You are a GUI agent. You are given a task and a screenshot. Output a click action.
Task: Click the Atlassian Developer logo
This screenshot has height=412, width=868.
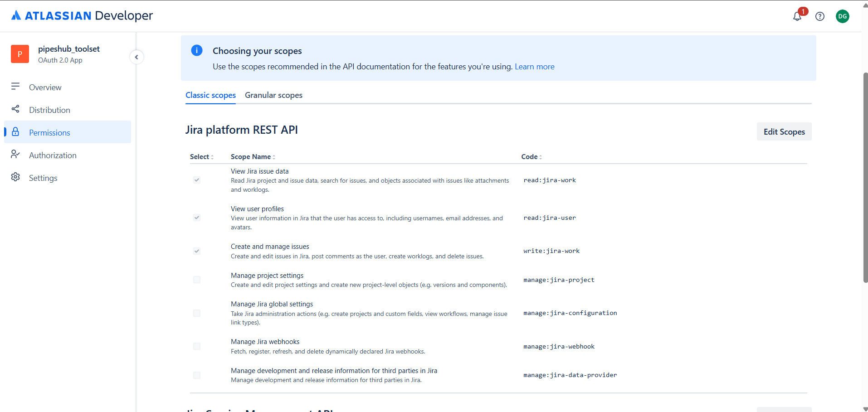[82, 15]
